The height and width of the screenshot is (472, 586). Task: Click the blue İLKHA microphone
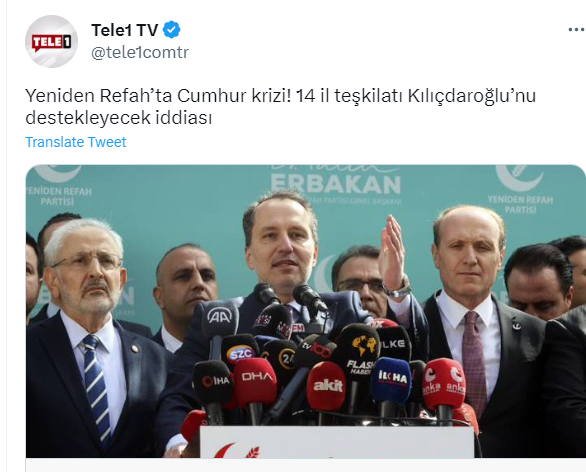(392, 380)
